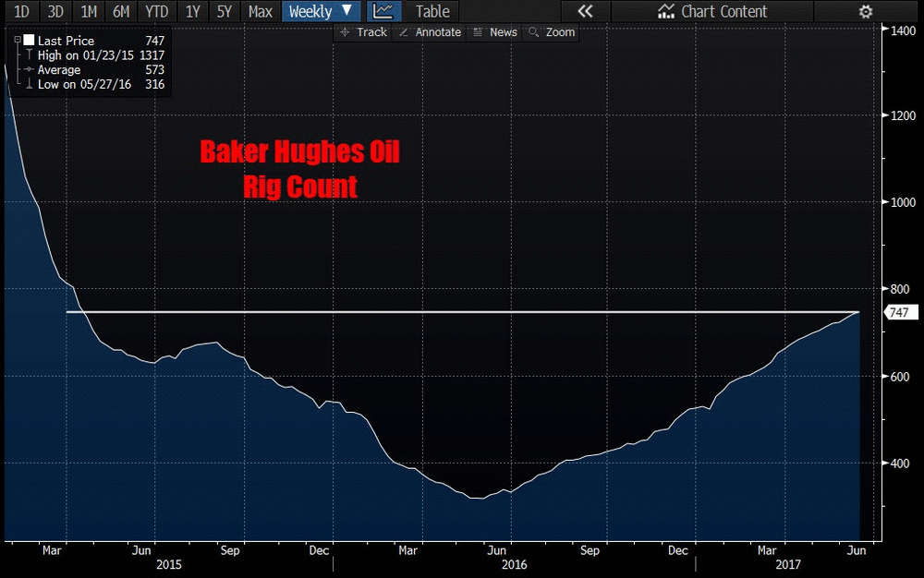Select the 5Y range

pos(225,11)
